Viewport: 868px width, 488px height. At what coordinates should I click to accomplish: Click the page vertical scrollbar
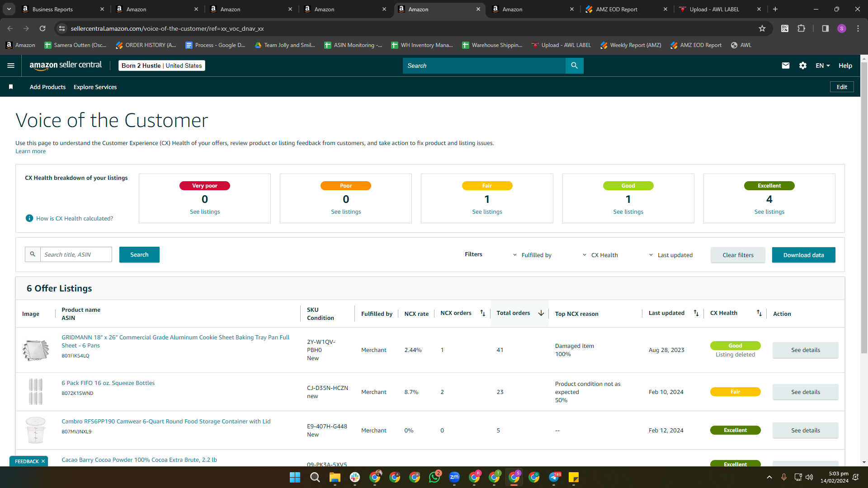coord(864,208)
